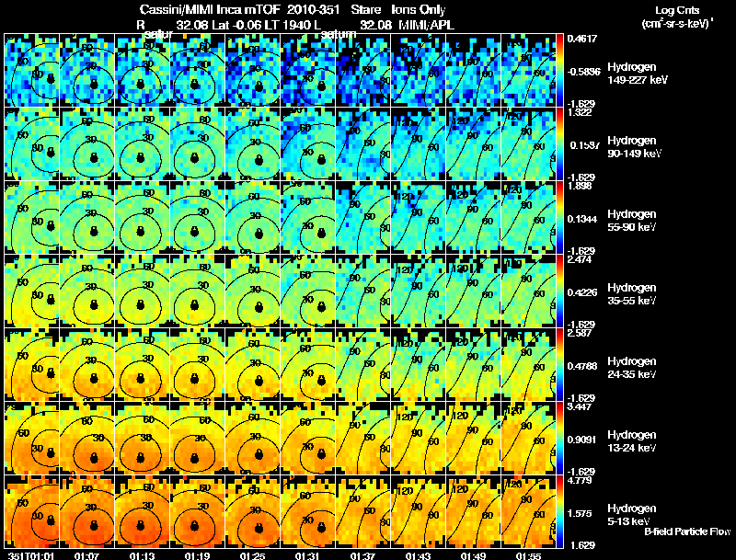Click the '01:49' time axis label
This screenshot has width=736, height=560.
click(473, 555)
